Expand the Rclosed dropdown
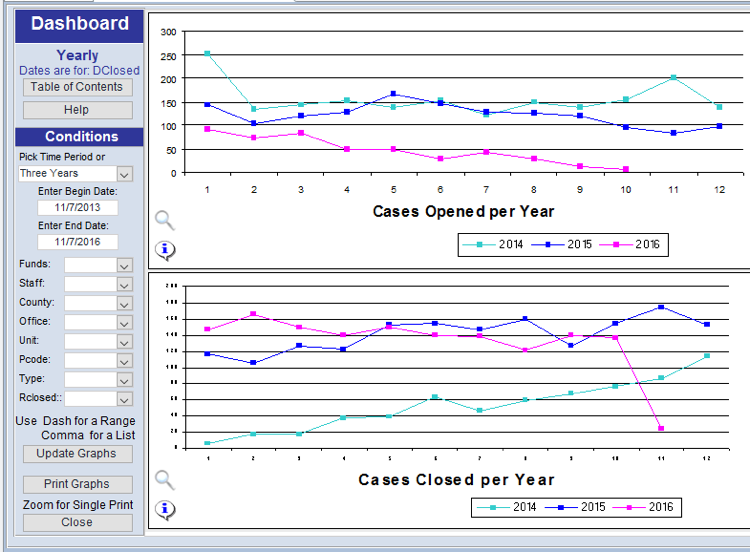Viewport: 750px width, 552px height. [x=124, y=399]
